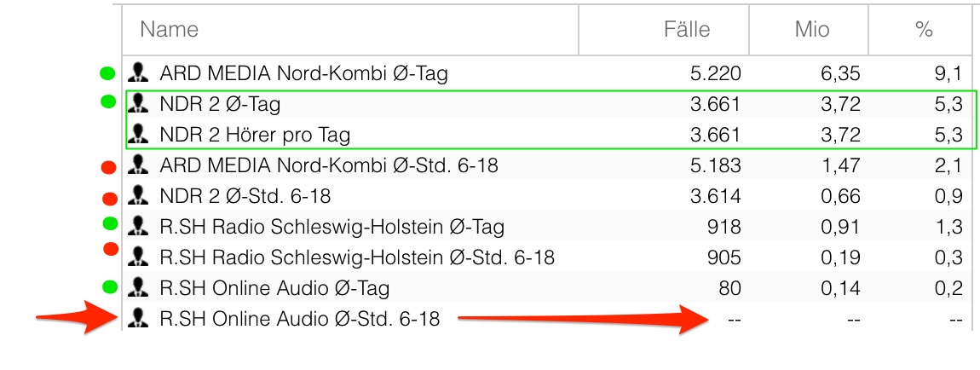Click the Fälle value 5.220

tap(715, 73)
